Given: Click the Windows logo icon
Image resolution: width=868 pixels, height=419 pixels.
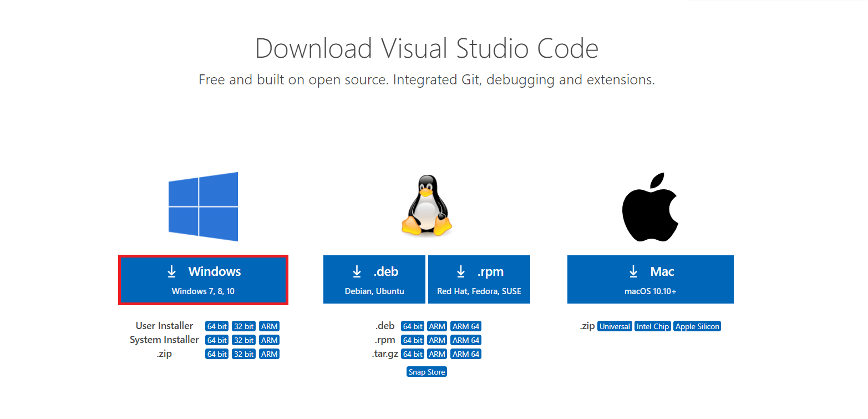Looking at the screenshot, I should (204, 206).
